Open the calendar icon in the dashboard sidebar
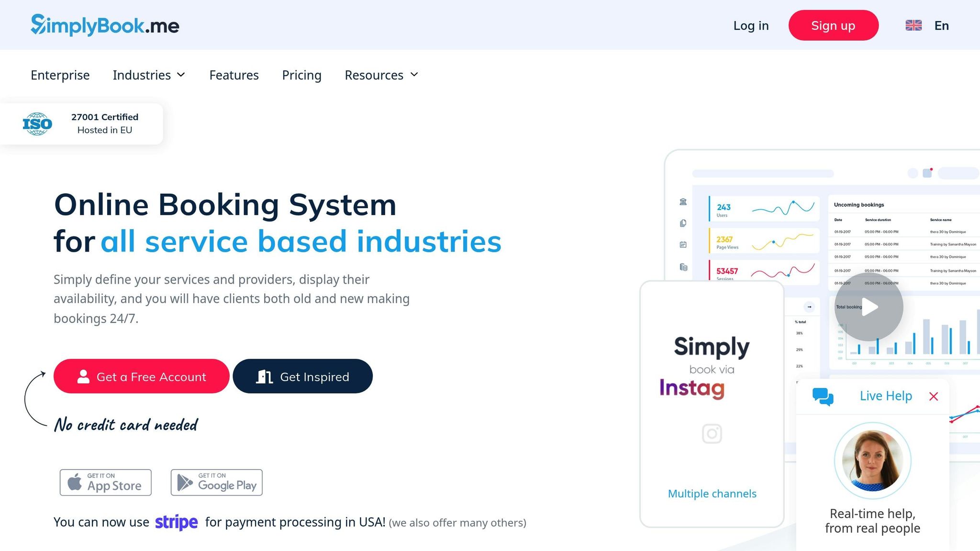Viewport: 980px width, 551px height. click(682, 243)
